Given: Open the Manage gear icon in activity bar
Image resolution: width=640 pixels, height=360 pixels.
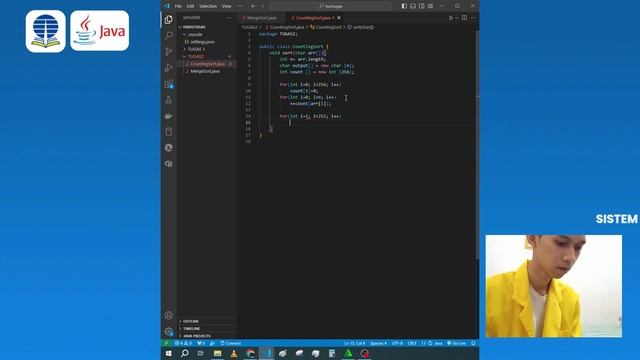Looking at the screenshot, I should tap(169, 331).
